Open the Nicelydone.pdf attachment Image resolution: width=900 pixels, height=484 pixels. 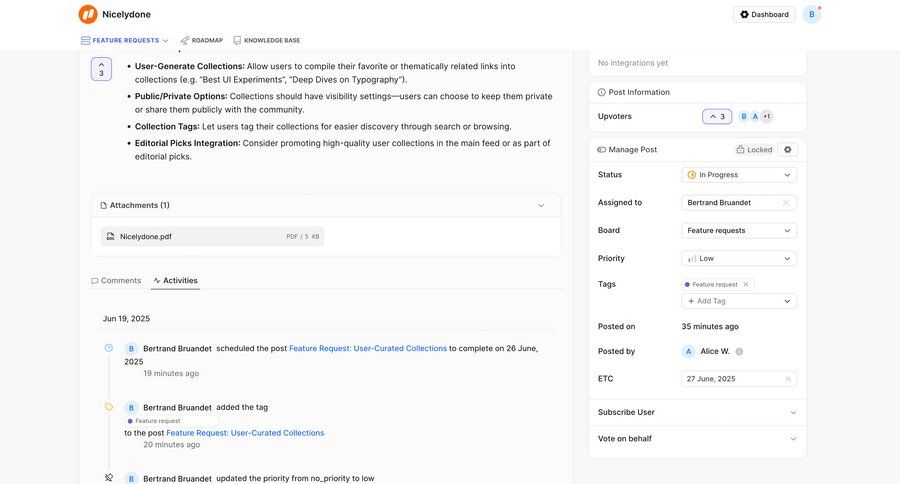(x=212, y=237)
